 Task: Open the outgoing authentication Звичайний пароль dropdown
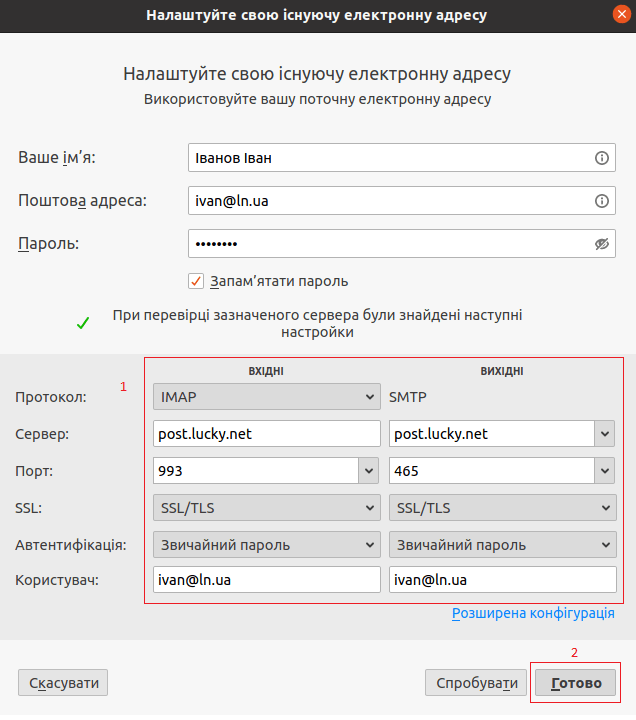tap(502, 545)
